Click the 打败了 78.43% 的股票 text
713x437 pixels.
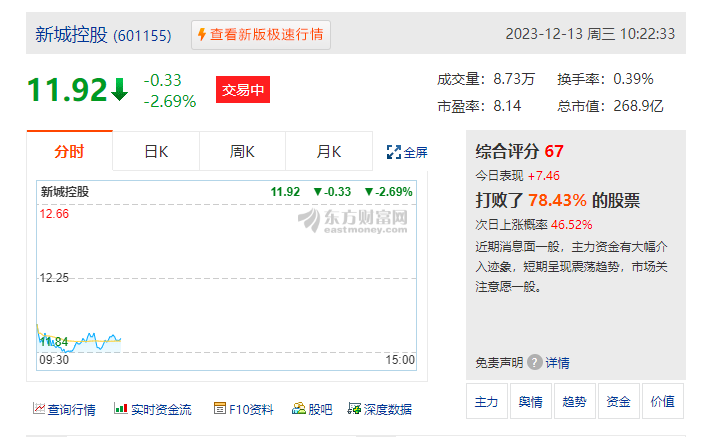557,200
